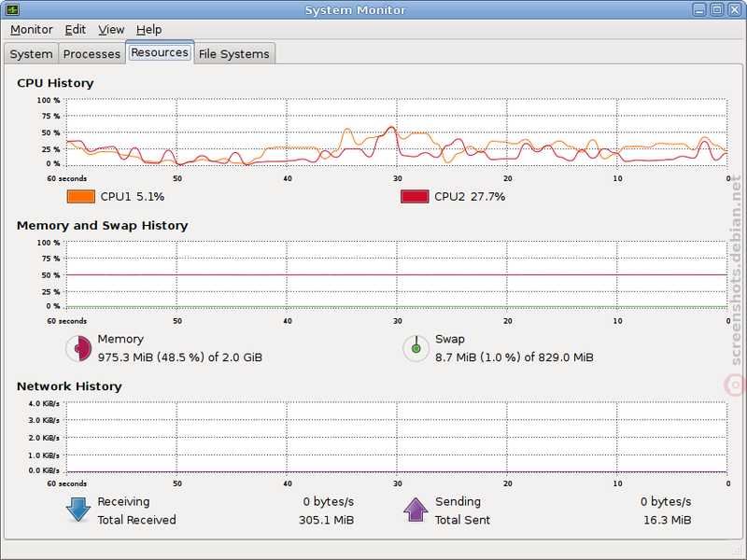Click the Memory and Swap History heading
Image resolution: width=747 pixels, height=560 pixels.
(103, 225)
